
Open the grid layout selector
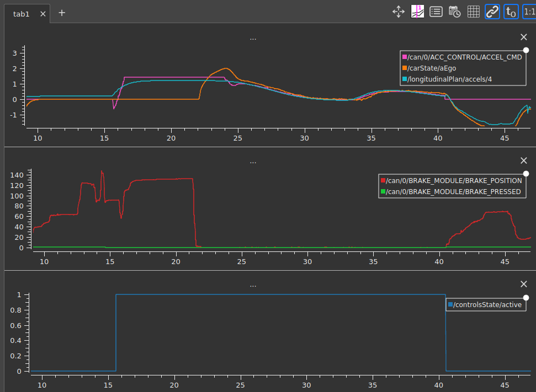click(x=473, y=12)
